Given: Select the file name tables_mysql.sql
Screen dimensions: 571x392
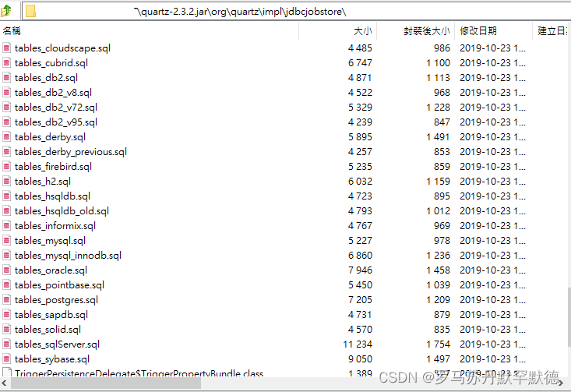Looking at the screenshot, I should 51,241.
